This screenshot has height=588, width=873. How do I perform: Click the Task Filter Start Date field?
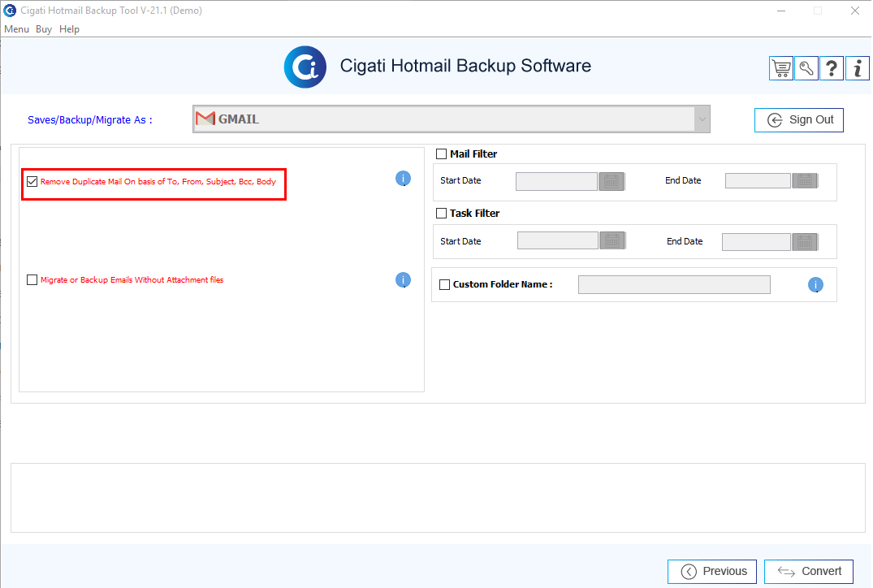pos(558,241)
